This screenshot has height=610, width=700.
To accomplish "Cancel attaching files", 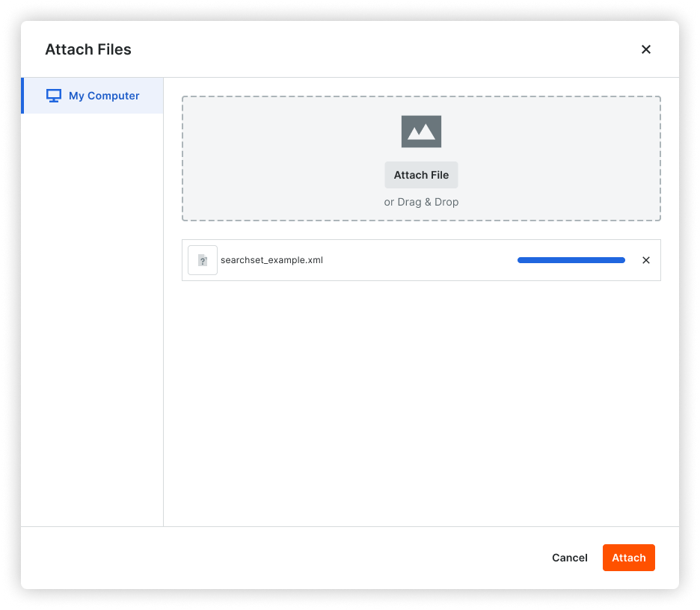I will coord(569,558).
